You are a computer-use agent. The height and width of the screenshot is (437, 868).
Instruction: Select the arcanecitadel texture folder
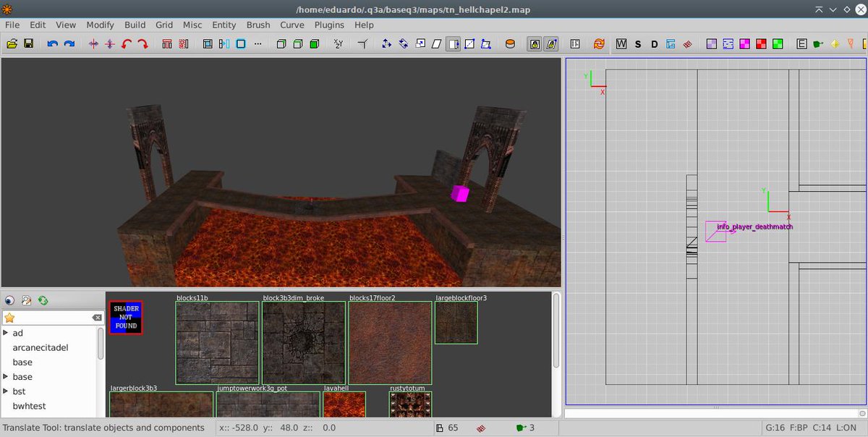coord(41,347)
